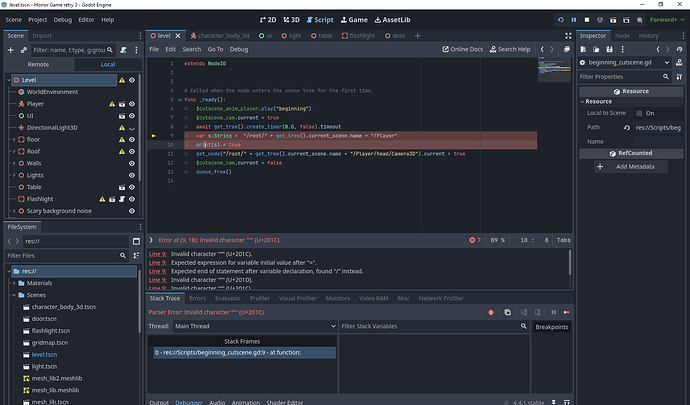This screenshot has width=690, height=405.
Task: Toggle visibility of the Level node
Action: tap(132, 80)
